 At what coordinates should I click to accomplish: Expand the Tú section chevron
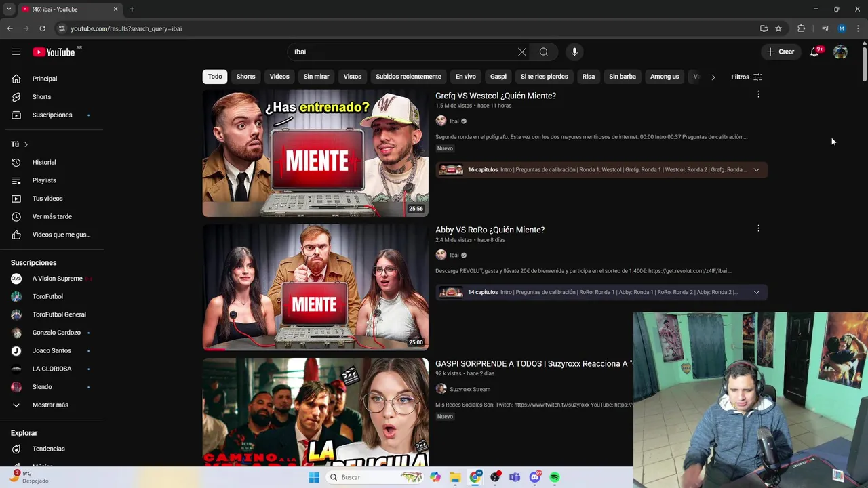coord(26,144)
